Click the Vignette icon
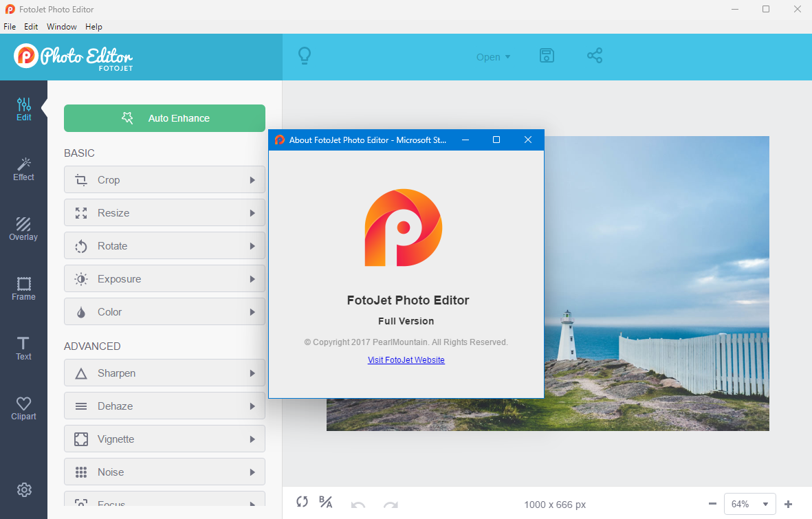Screen dimensions: 812x519 click(x=81, y=439)
